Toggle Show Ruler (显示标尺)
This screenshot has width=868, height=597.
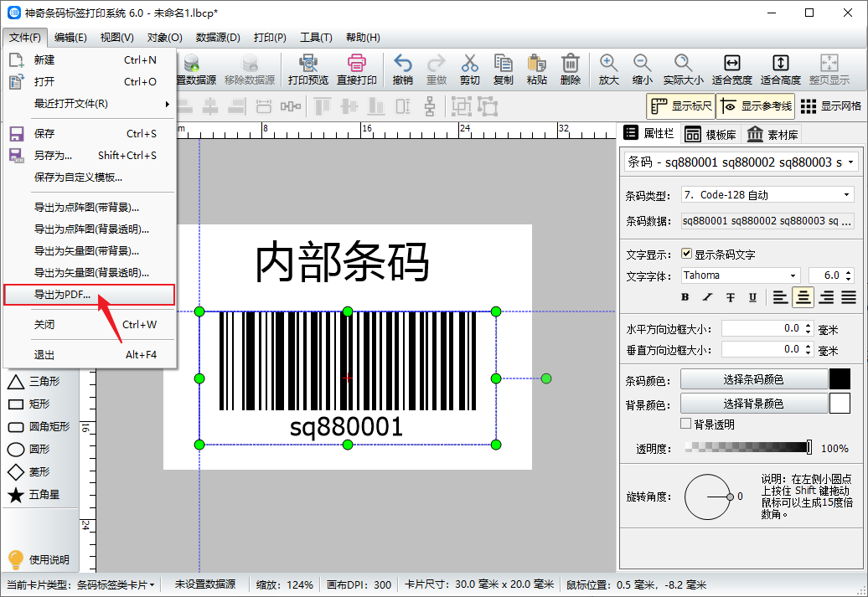(681, 106)
